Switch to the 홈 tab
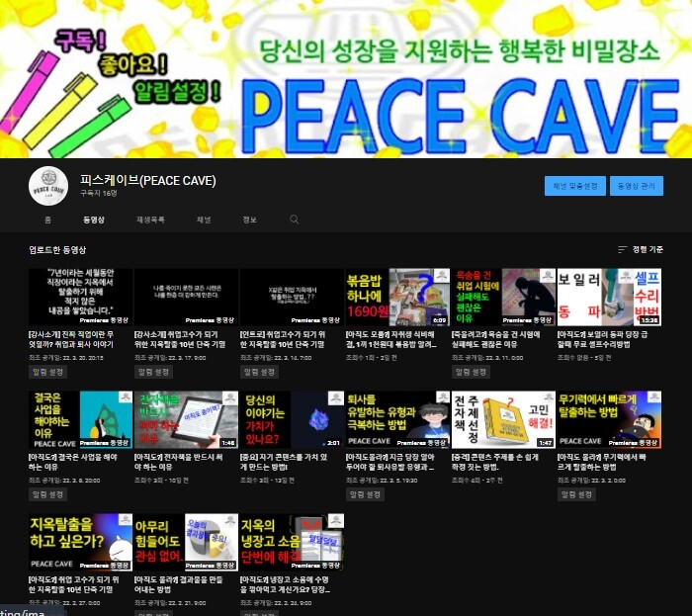The width and height of the screenshot is (692, 616). tap(48, 220)
